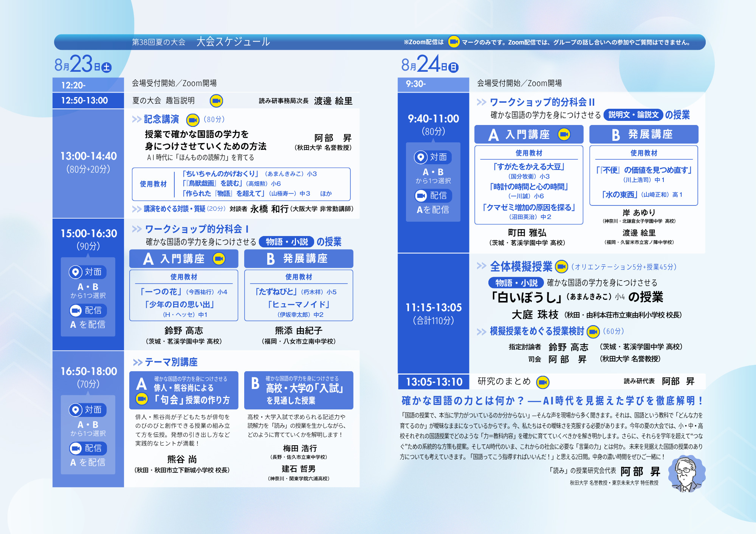The height and width of the screenshot is (534, 756).
Task: Click 「『鳥獣戯画』を読む」 teaching material
Action: [212, 184]
